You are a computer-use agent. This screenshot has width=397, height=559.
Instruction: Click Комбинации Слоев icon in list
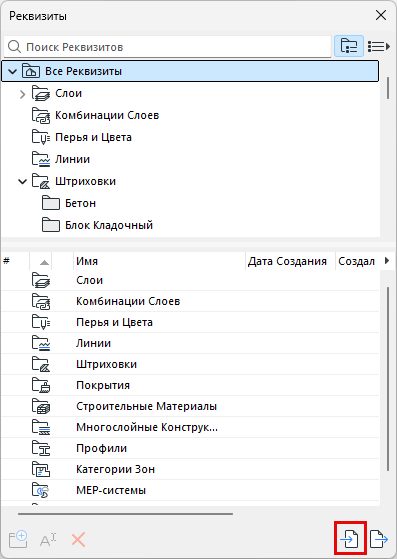pyautogui.click(x=41, y=301)
